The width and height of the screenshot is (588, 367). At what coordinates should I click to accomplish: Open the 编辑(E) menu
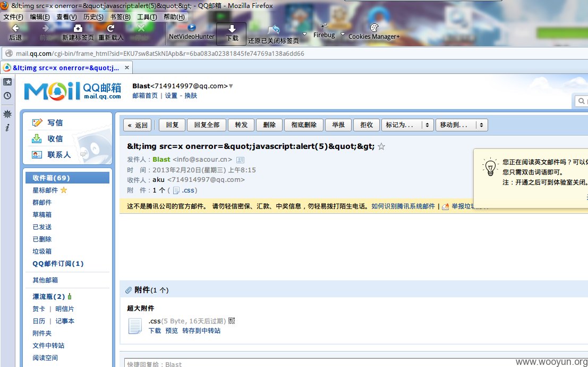click(x=40, y=17)
